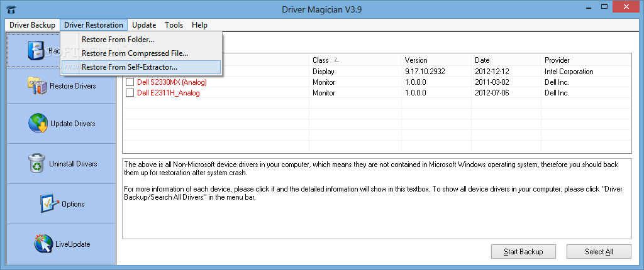Open the Driver Backup menu
The image size is (644, 270).
(33, 25)
